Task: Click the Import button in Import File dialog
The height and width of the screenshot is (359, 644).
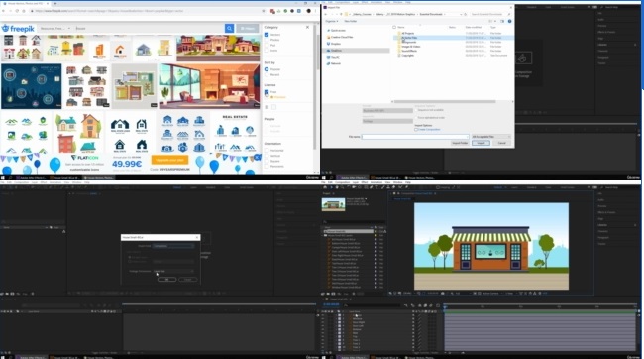Action: (481, 143)
